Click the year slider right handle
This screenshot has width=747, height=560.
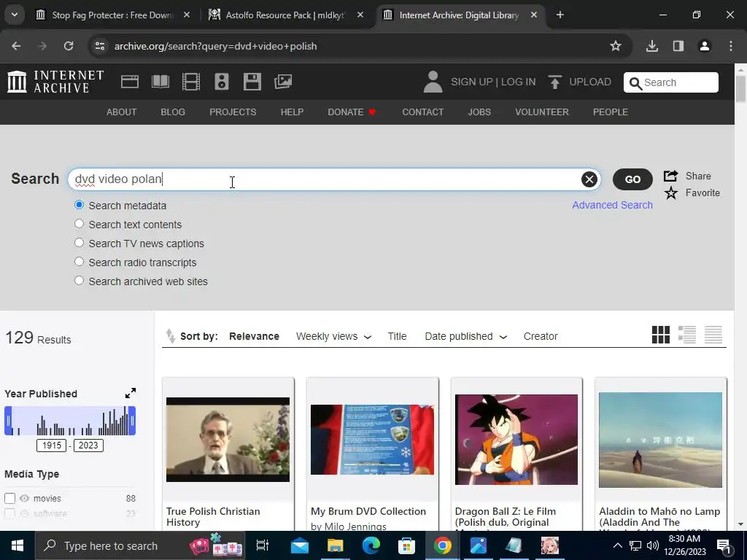coord(133,421)
